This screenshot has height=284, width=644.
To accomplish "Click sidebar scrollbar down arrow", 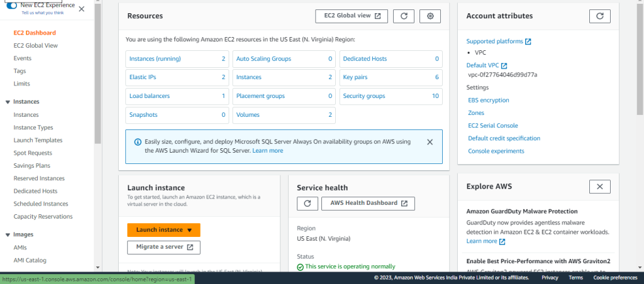I will (x=97, y=268).
